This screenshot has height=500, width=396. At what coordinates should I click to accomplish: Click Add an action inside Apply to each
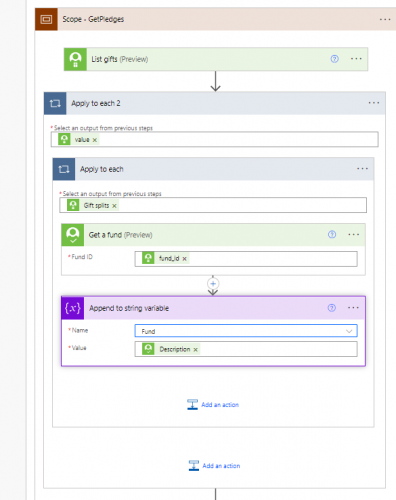213,405
